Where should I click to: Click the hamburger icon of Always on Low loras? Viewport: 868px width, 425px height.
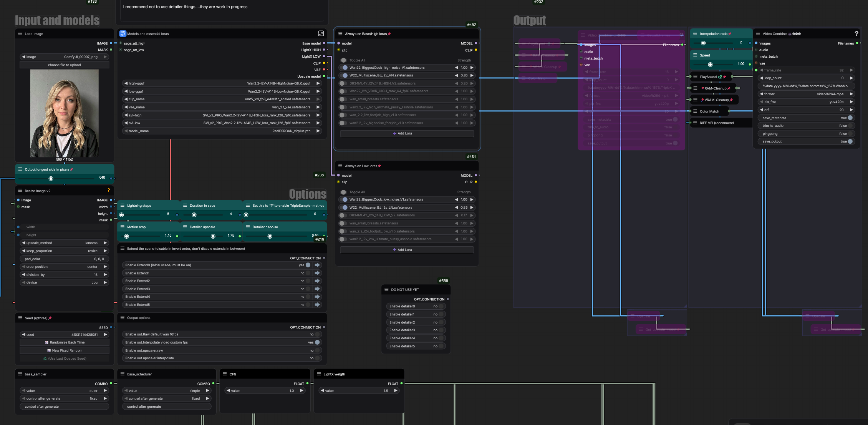(x=340, y=166)
